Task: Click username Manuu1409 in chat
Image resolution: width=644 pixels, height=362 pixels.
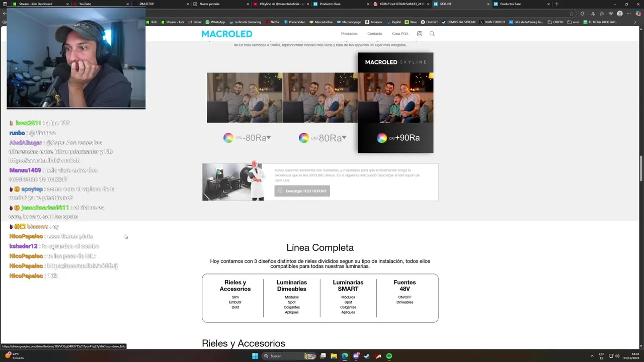Action: pos(25,170)
